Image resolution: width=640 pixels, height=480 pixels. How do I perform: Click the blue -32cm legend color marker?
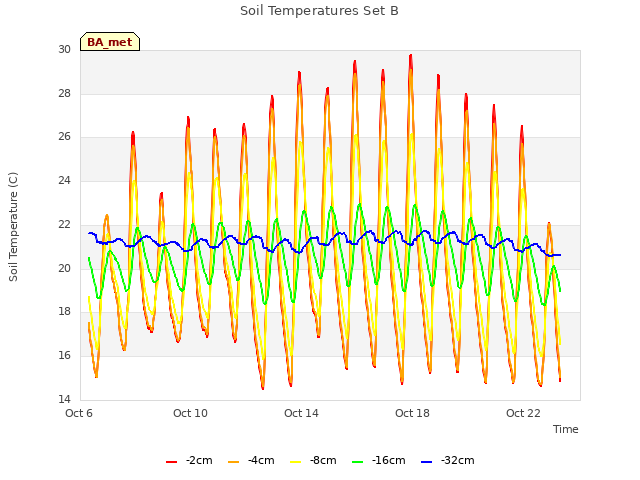pos(427,462)
